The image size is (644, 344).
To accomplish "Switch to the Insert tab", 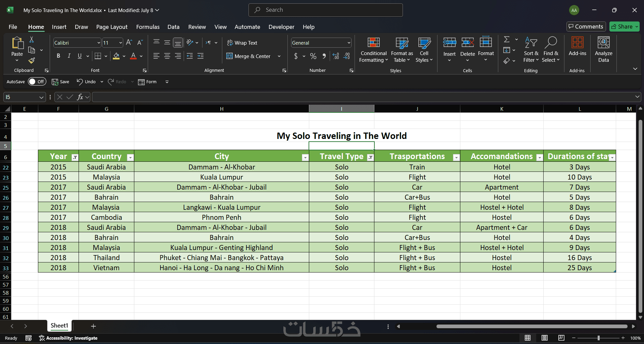I will (59, 27).
